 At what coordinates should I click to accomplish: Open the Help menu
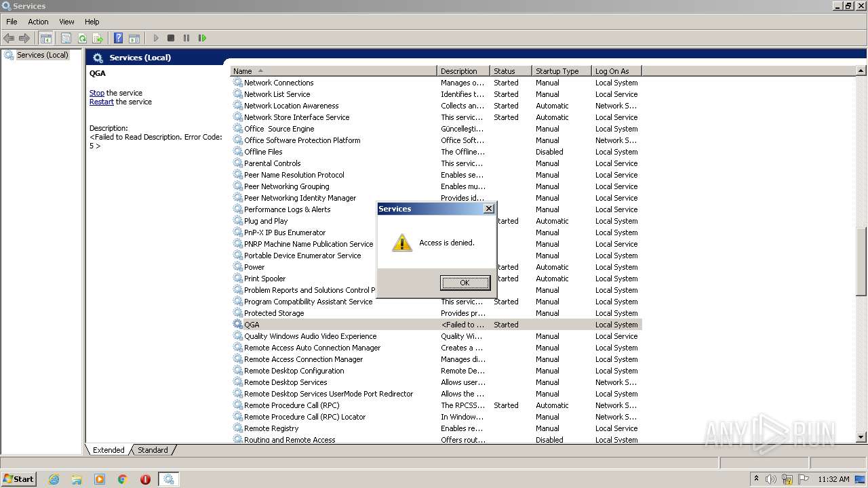(x=92, y=22)
